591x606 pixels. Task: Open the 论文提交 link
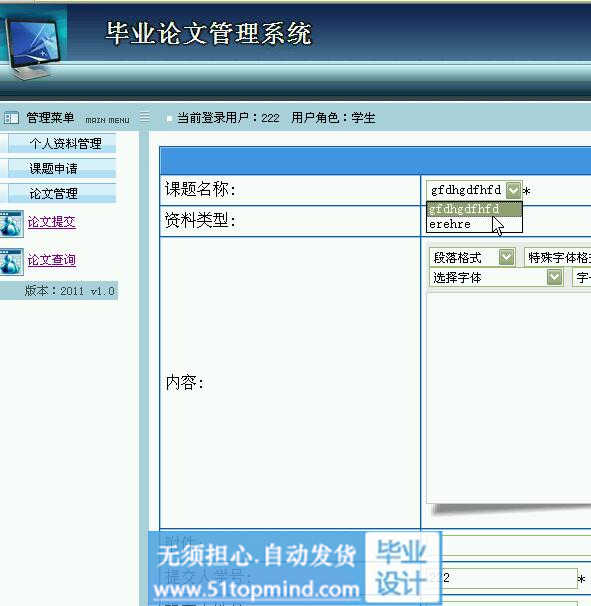pyautogui.click(x=51, y=222)
